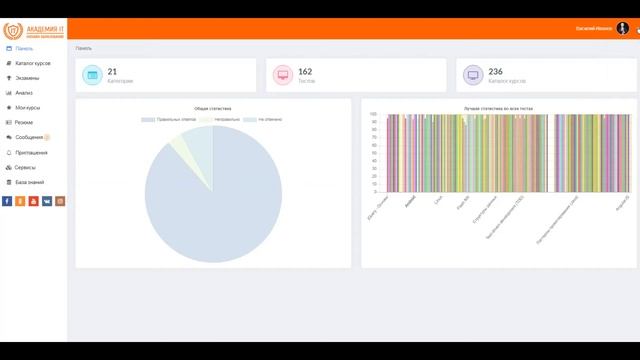Screen dimensions: 640x360
Task: Open the Odnoklassniki orange social icon
Action: 20,201
